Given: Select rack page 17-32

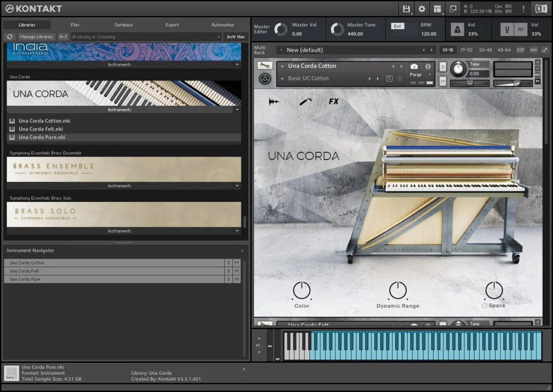Looking at the screenshot, I should (x=466, y=50).
